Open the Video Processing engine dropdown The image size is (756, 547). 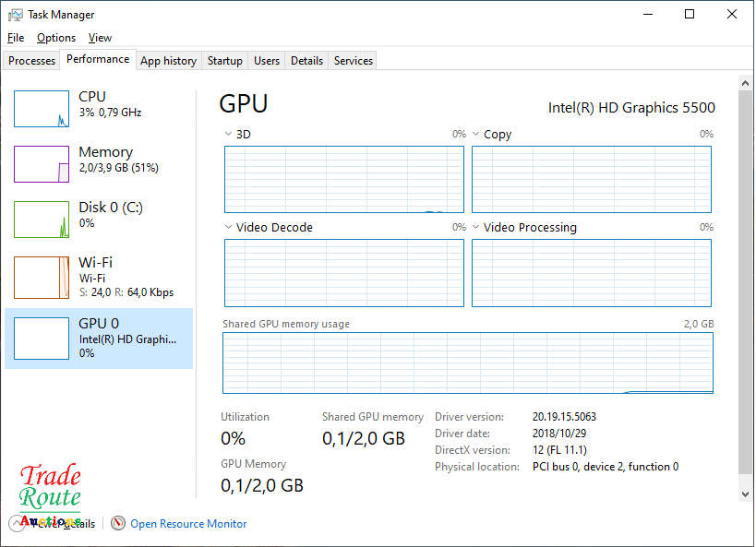click(476, 228)
